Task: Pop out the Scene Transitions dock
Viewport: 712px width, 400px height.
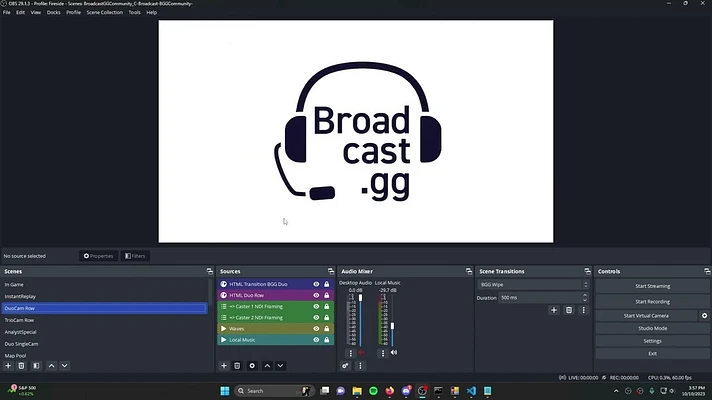Action: click(x=588, y=271)
